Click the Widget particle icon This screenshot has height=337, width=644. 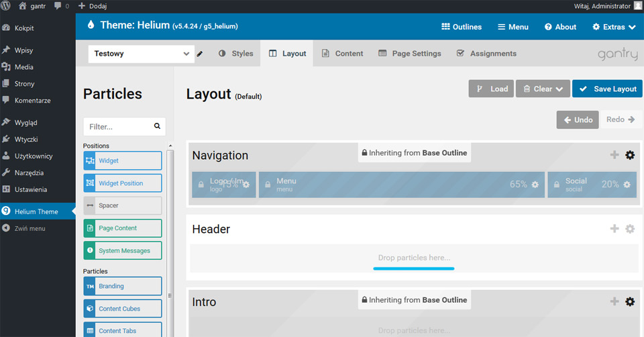click(x=90, y=160)
